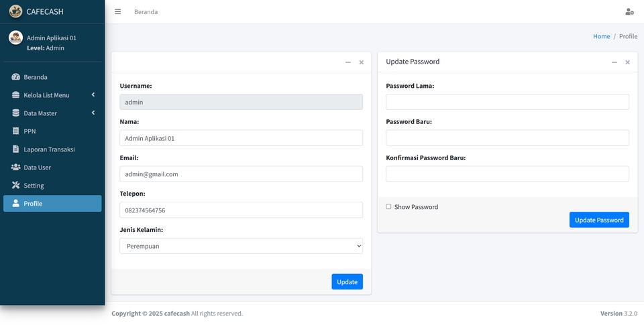644x325 pixels.
Task: Open the Jenis Kelamin dropdown
Action: (x=241, y=246)
